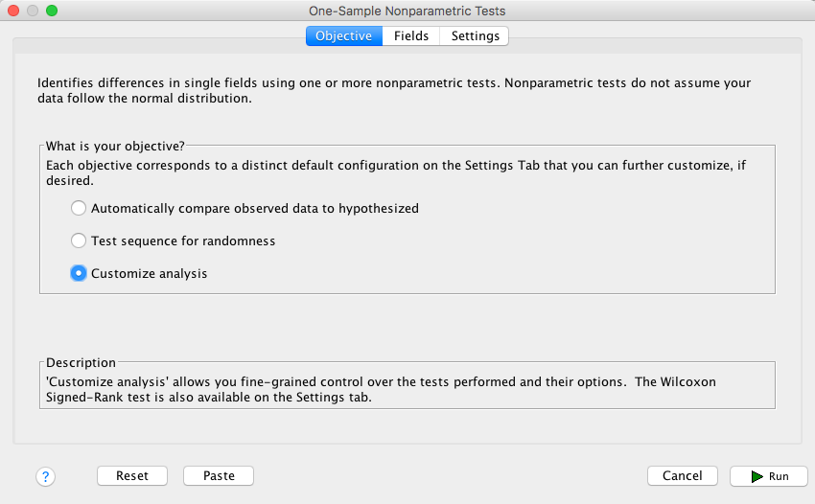
Task: Click the Paste button
Action: click(x=219, y=476)
